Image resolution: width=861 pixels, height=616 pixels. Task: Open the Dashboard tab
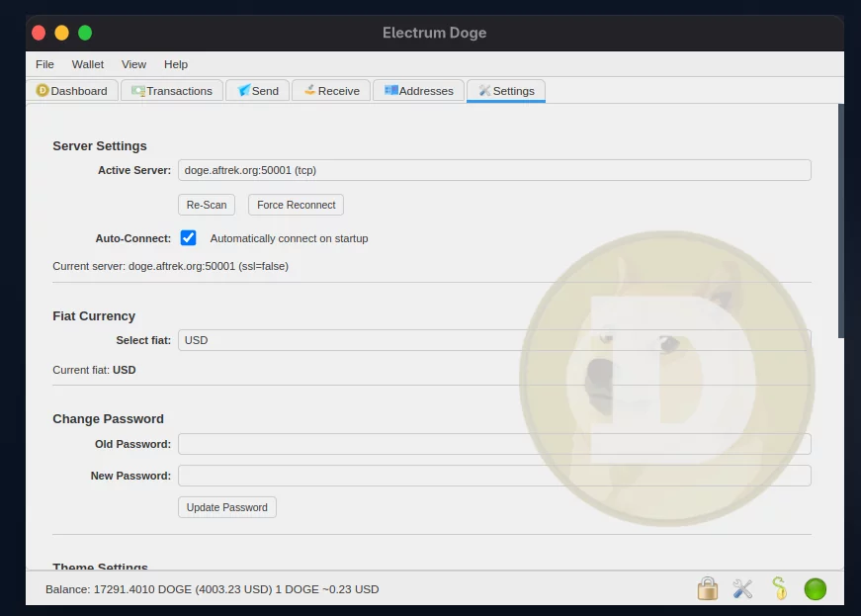(x=72, y=91)
